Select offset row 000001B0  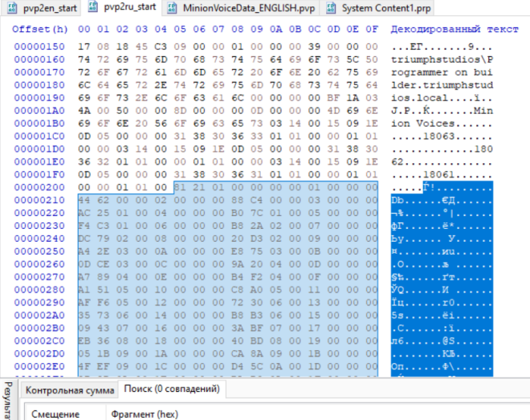(x=39, y=124)
